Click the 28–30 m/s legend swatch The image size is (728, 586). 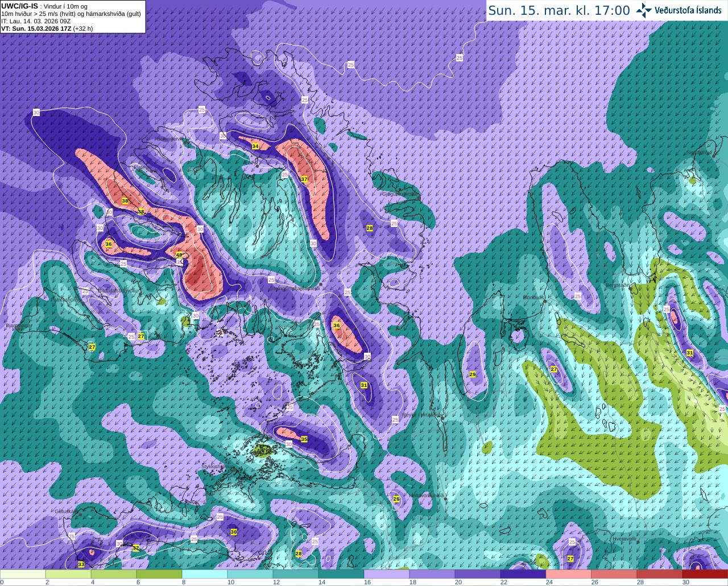[x=660, y=574]
